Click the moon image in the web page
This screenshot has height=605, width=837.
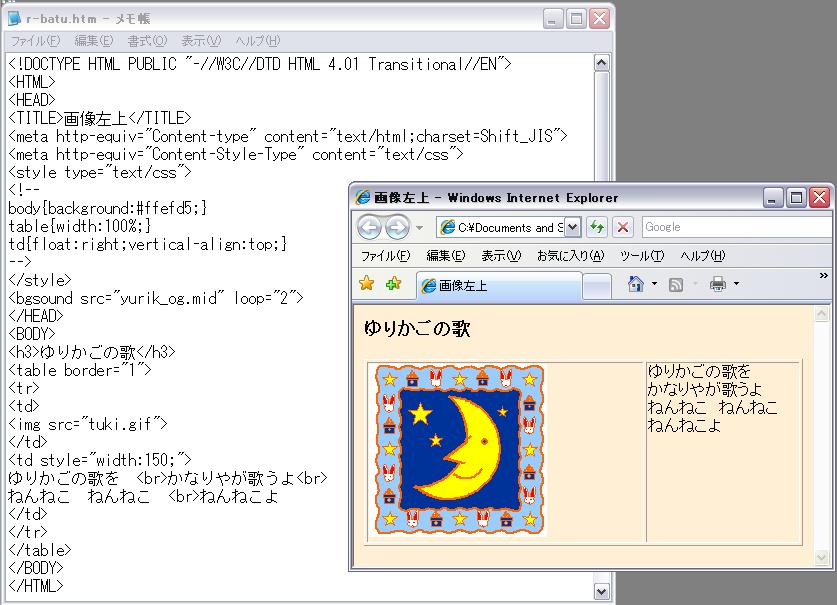coord(459,450)
